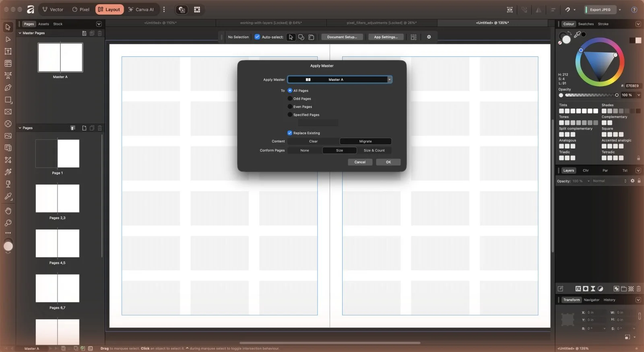
Task: Click OK in Apply Master dialog
Action: [388, 162]
